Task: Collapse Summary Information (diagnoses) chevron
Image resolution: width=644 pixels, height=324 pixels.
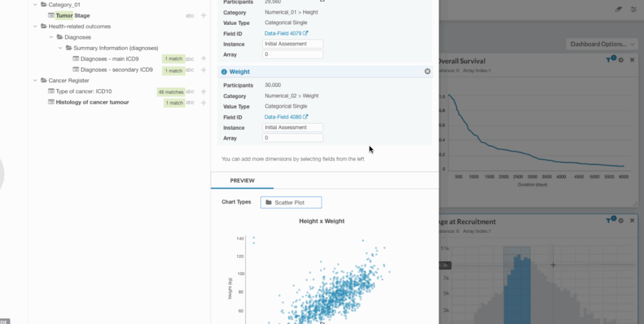Action: click(60, 48)
